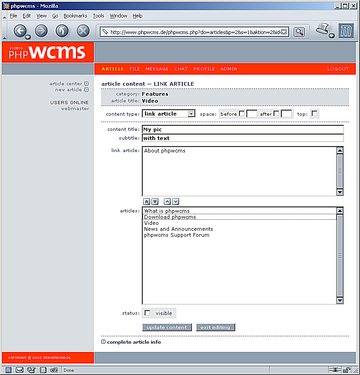The width and height of the screenshot is (360, 375).
Task: Click the browser URL address field
Action: tap(194, 32)
